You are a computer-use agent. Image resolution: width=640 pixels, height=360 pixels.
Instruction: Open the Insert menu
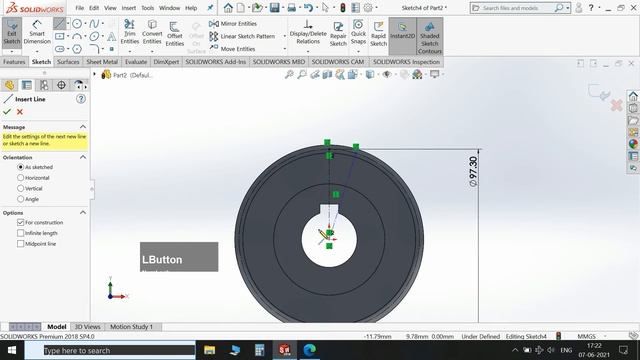(129, 8)
